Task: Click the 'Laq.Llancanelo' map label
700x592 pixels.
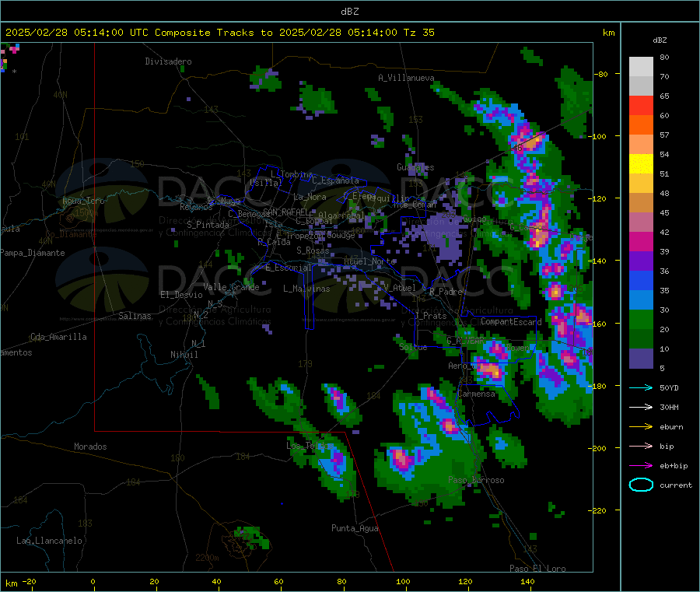Action: 49,541
